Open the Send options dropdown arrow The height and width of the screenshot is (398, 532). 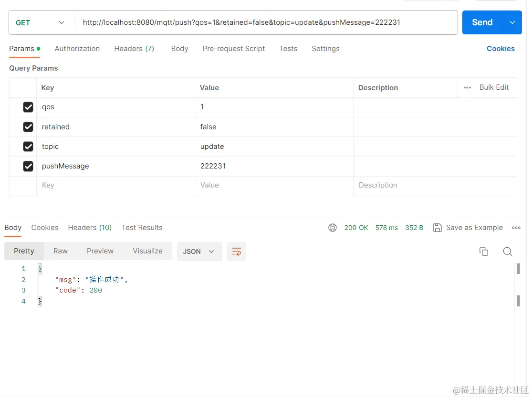(512, 22)
